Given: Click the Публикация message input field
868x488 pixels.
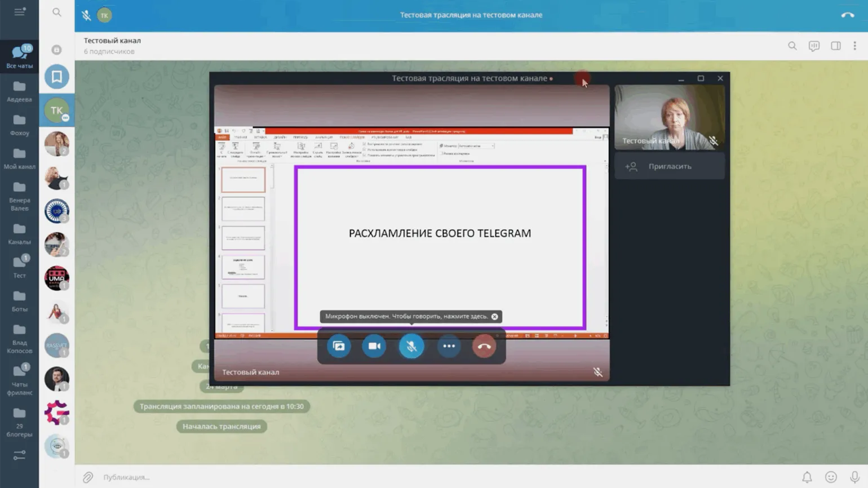Looking at the screenshot, I should click(395, 477).
